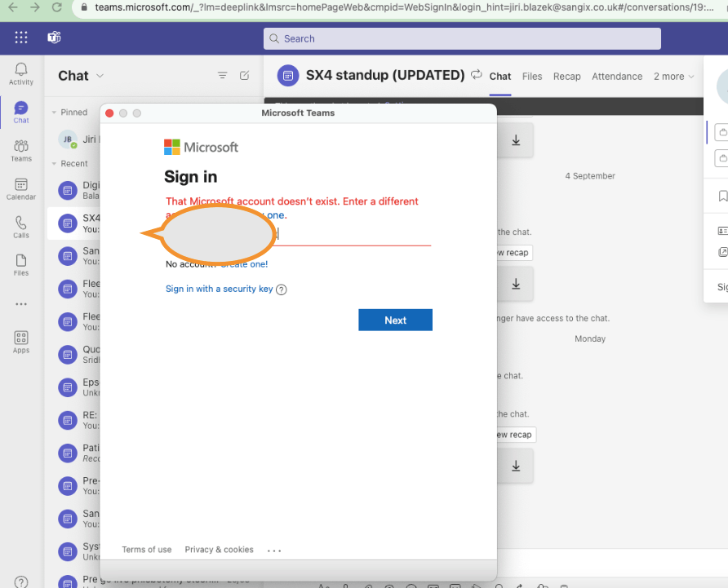This screenshot has width=728, height=588.
Task: Click the recurring meeting icon beside title
Action: point(477,74)
